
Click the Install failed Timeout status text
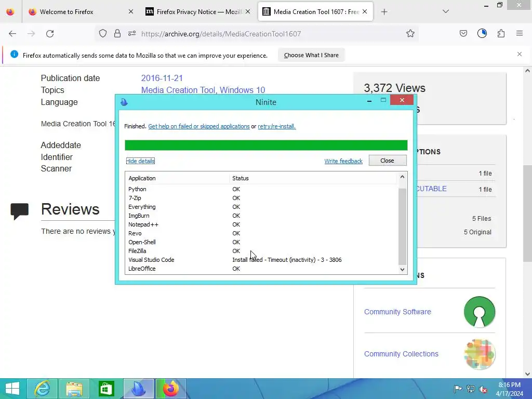pyautogui.click(x=287, y=260)
